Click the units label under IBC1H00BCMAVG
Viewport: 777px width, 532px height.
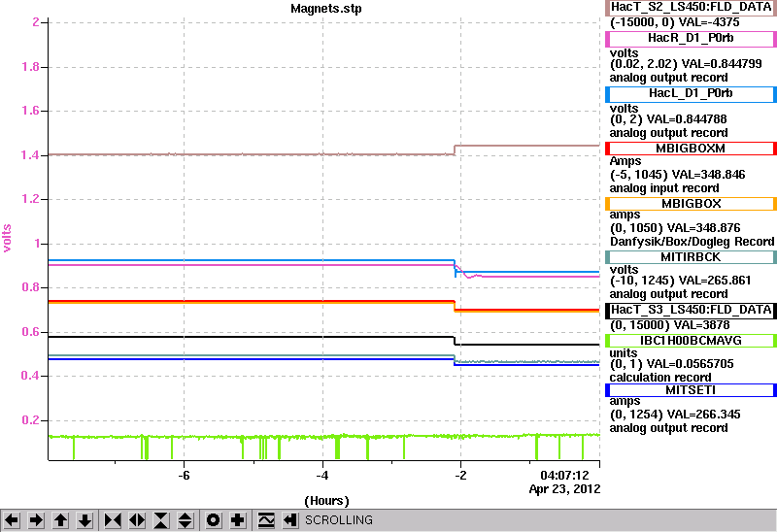point(623,353)
